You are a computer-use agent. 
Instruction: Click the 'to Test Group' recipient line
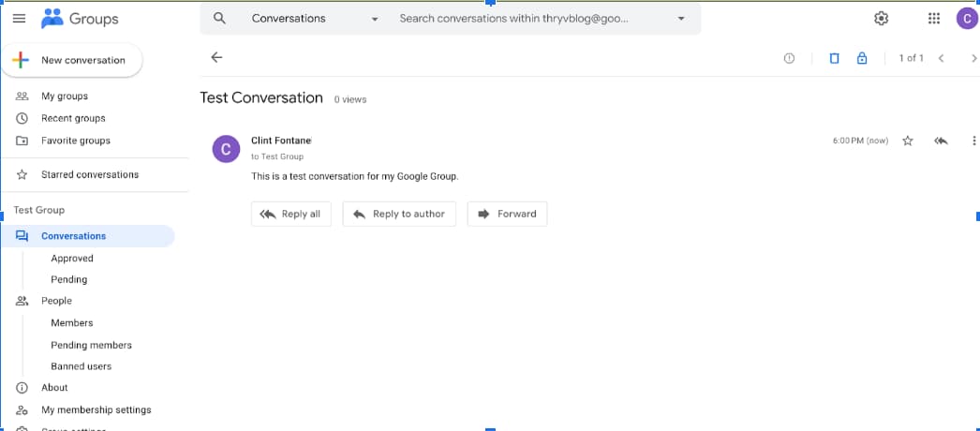click(x=277, y=156)
